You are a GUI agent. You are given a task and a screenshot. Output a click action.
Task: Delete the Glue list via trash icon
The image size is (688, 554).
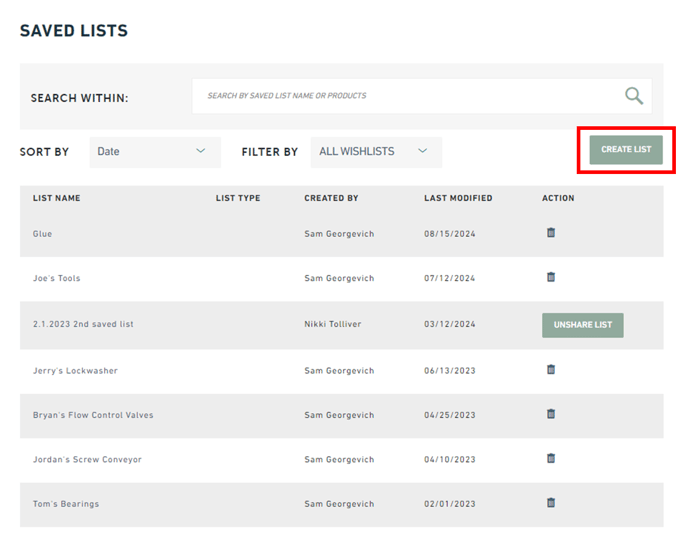pos(551,232)
